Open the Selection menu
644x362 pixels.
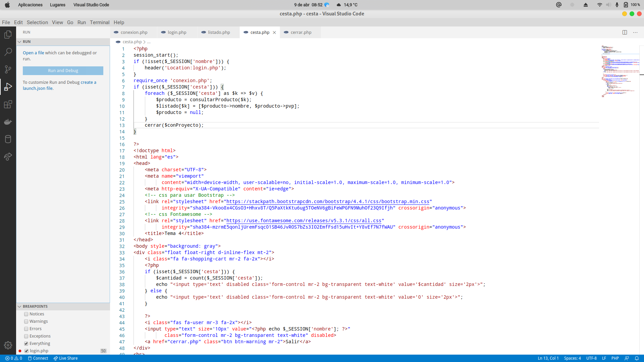tap(37, 22)
